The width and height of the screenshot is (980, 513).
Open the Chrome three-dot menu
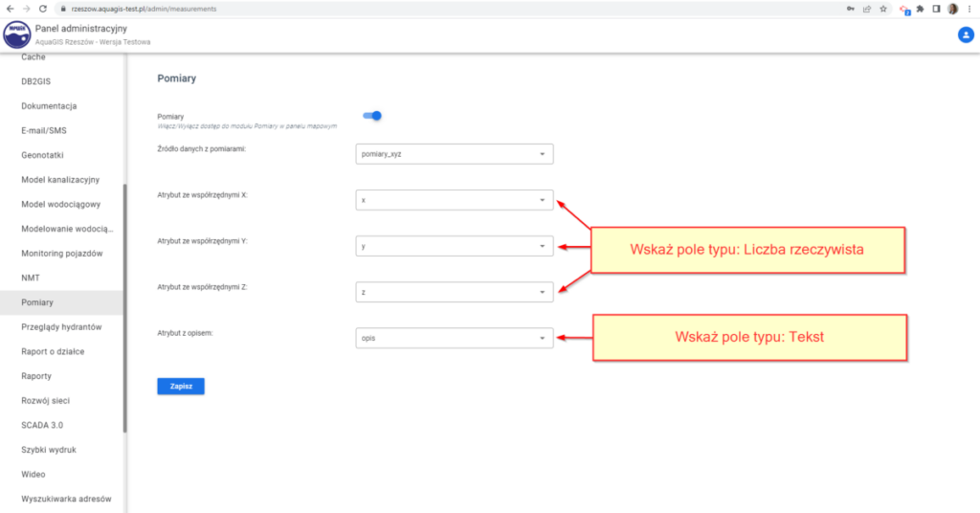click(969, 9)
